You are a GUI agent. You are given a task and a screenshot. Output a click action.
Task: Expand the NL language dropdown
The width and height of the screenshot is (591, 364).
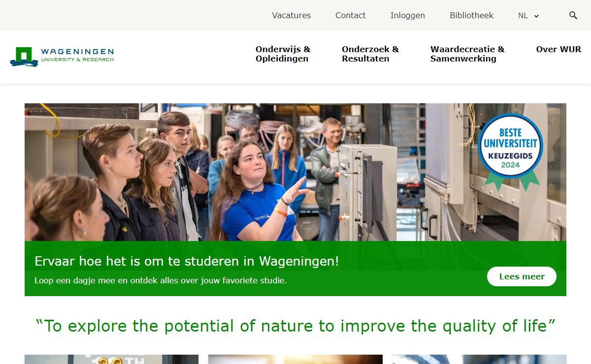pyautogui.click(x=528, y=16)
